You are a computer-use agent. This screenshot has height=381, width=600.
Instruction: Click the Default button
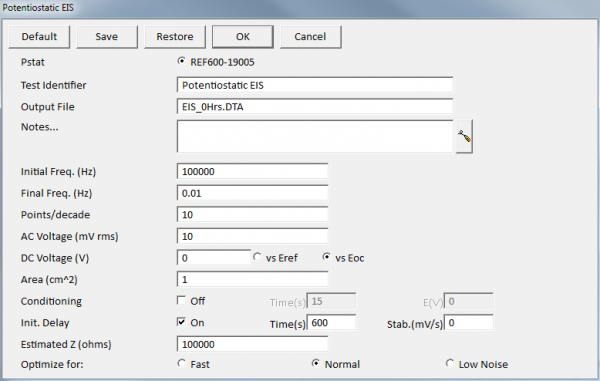39,37
